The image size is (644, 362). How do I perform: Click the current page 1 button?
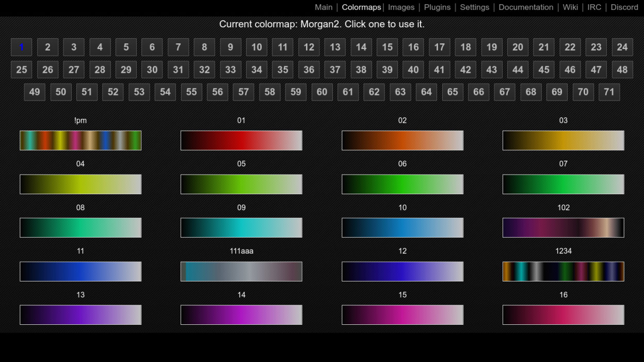point(21,48)
